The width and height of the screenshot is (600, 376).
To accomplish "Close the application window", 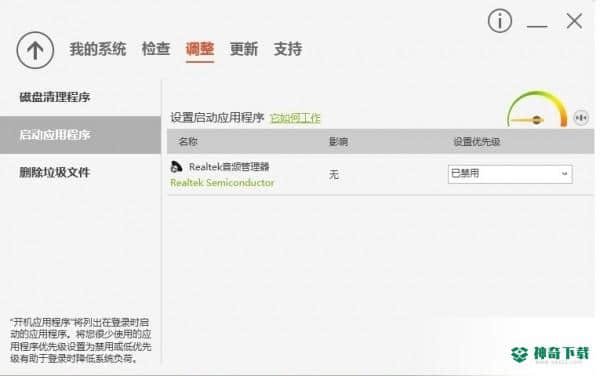I will click(574, 21).
